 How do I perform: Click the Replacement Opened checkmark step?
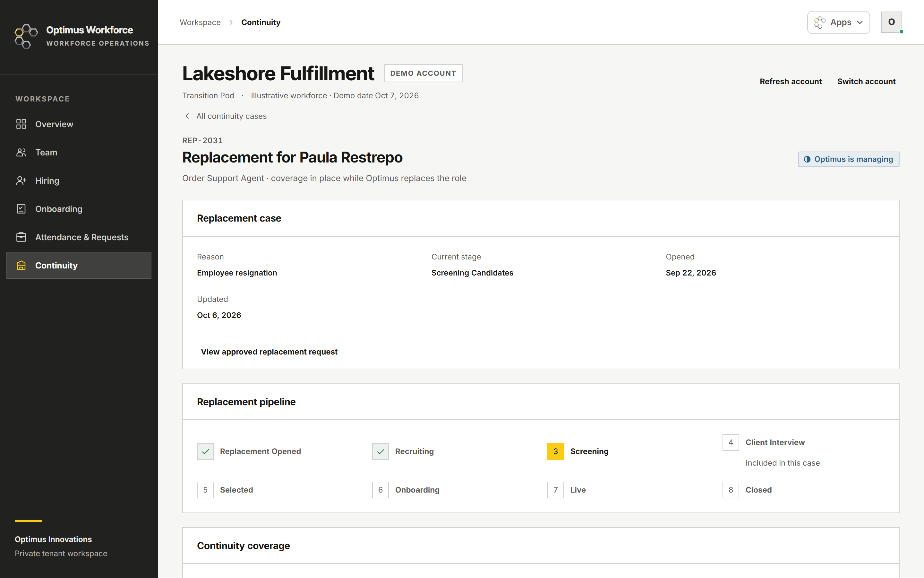tap(205, 451)
